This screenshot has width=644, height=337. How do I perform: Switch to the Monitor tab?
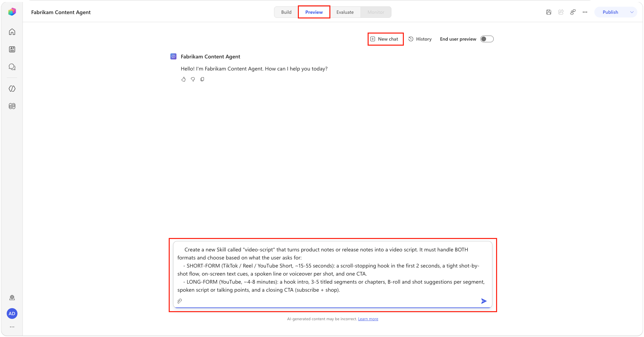click(376, 12)
